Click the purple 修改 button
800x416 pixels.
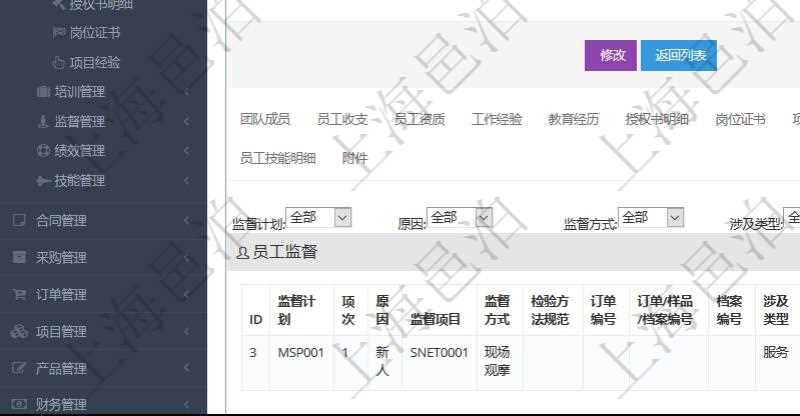click(611, 55)
